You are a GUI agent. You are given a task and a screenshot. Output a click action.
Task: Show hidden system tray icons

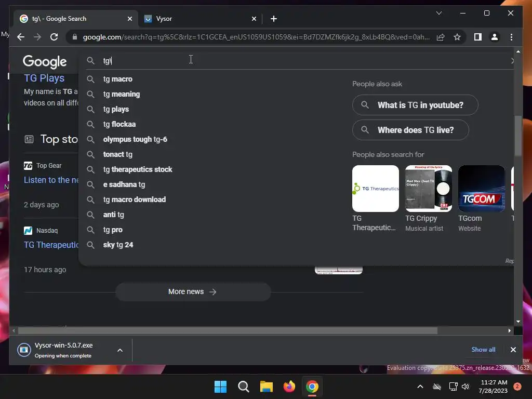point(420,387)
